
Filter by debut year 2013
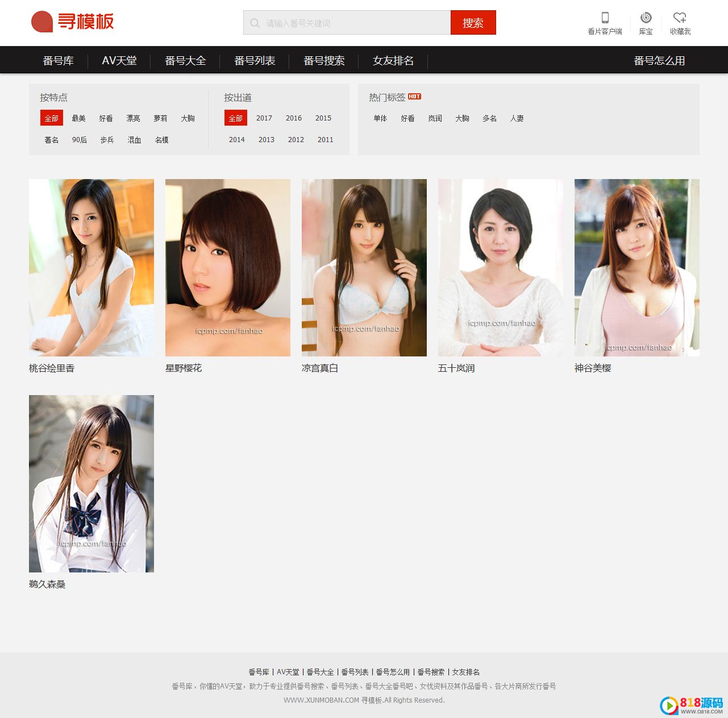click(267, 140)
